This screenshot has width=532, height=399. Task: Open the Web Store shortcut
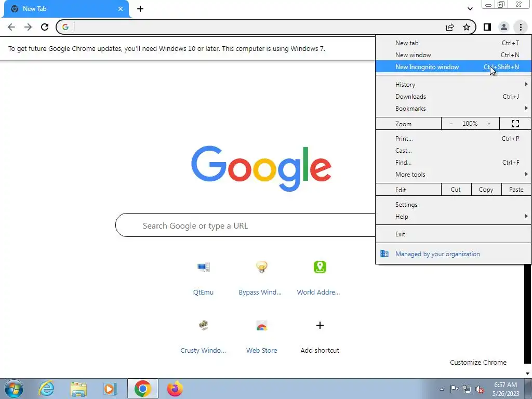click(262, 336)
